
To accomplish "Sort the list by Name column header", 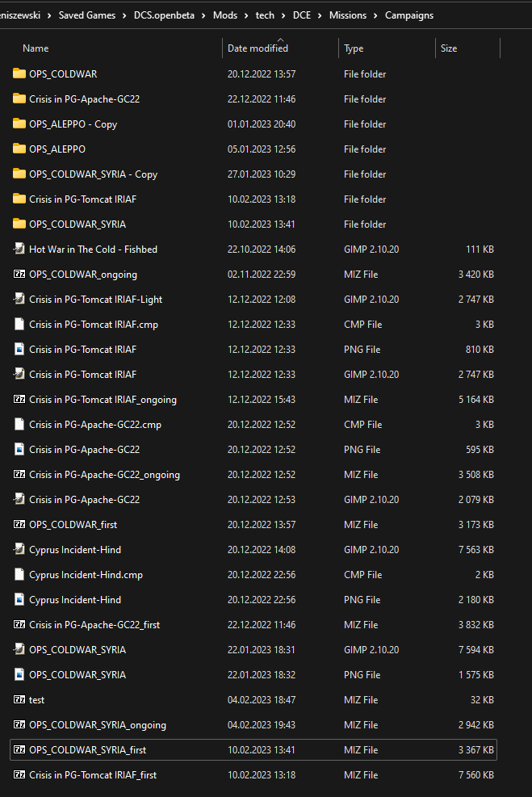I will 36,48.
